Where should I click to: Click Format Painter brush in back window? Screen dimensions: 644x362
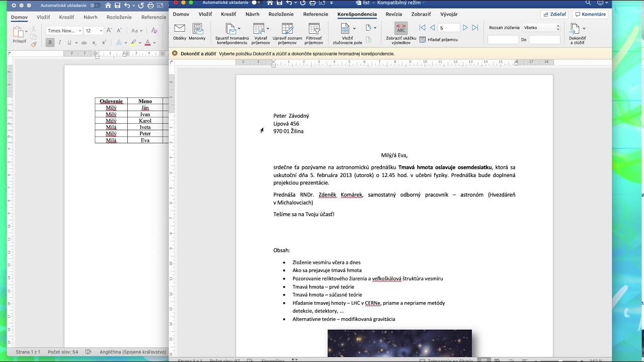pos(34,44)
